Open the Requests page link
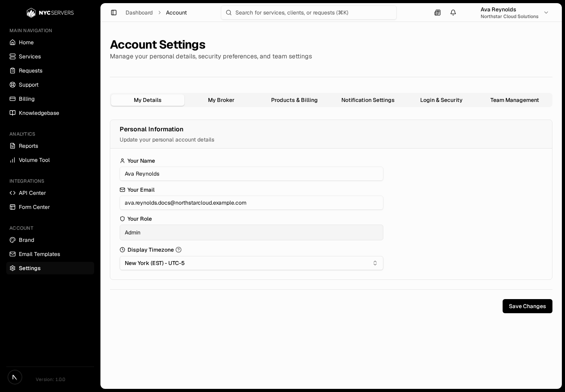The width and height of the screenshot is (565, 392). click(50, 71)
